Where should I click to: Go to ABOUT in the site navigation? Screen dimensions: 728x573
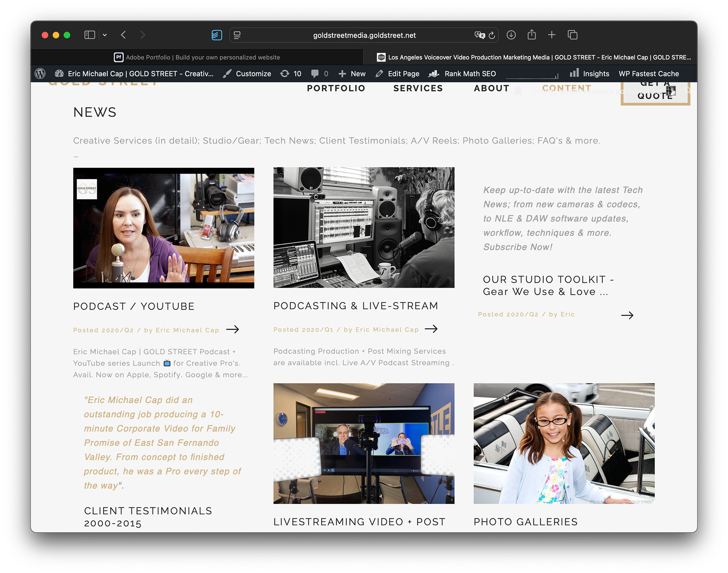[491, 88]
